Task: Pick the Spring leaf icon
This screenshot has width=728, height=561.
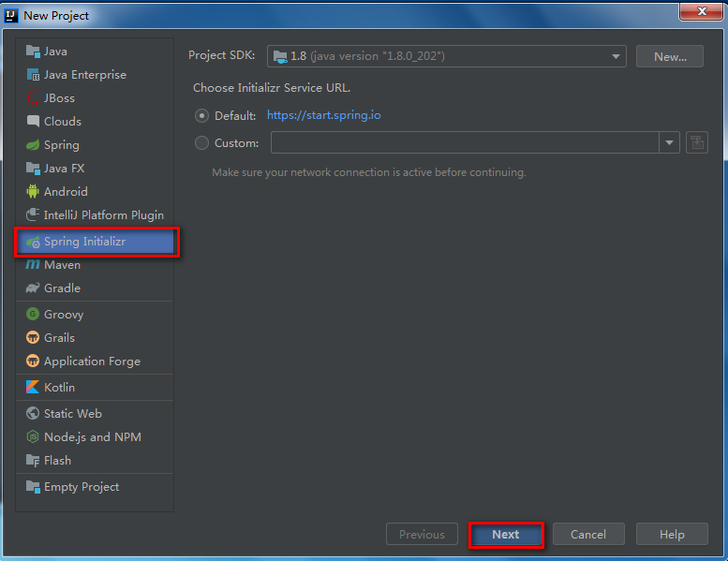Action: (x=33, y=145)
